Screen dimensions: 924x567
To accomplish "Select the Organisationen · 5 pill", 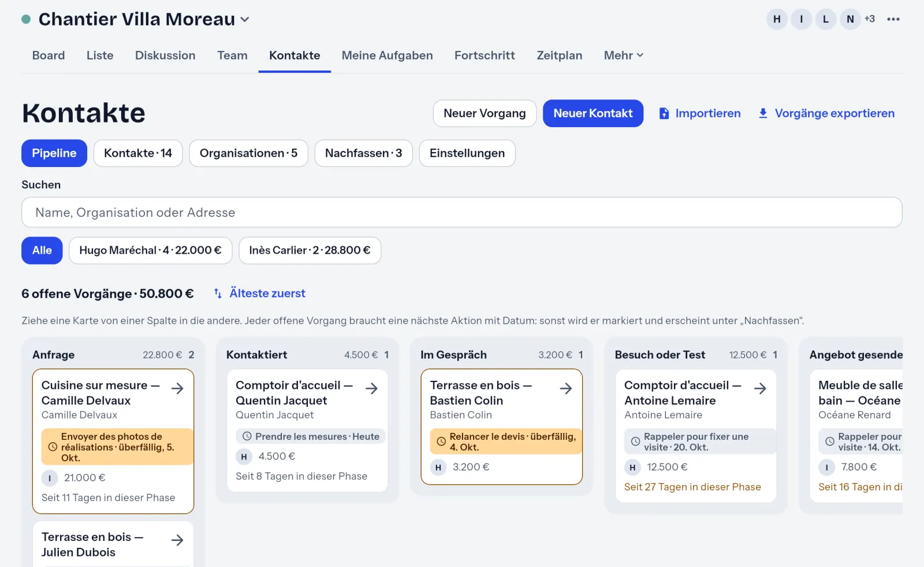I will coord(248,153).
